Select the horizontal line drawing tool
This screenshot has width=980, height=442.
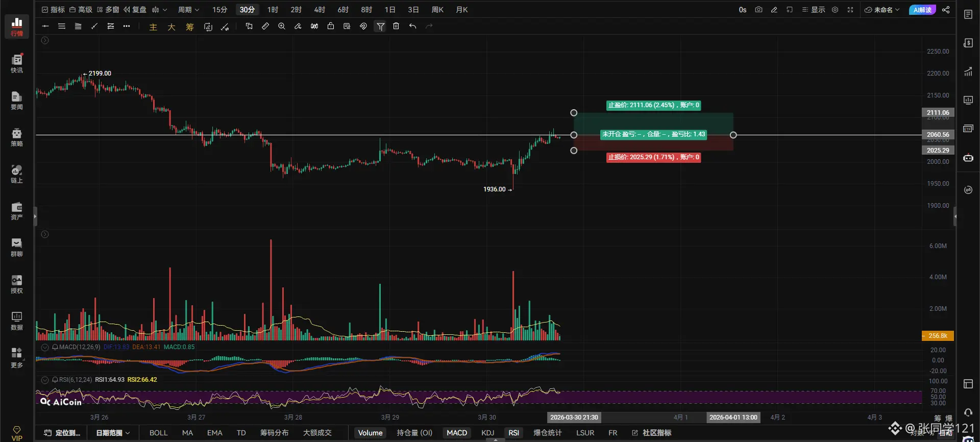45,26
